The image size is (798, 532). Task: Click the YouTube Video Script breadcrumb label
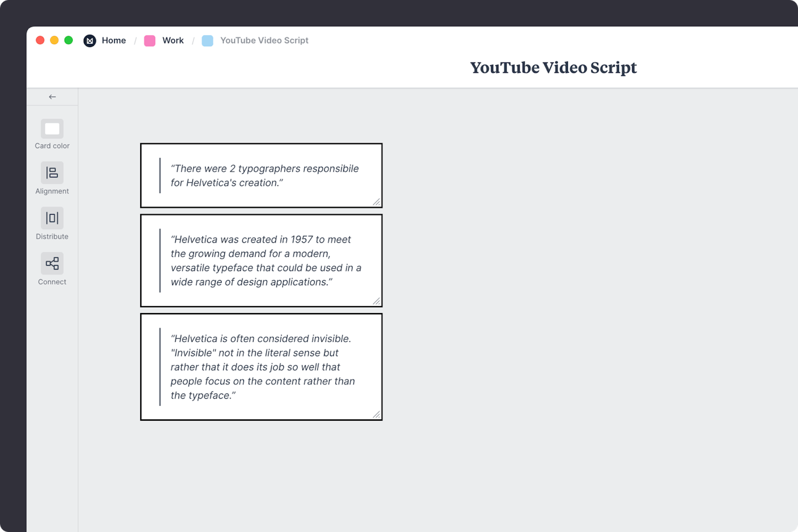264,40
